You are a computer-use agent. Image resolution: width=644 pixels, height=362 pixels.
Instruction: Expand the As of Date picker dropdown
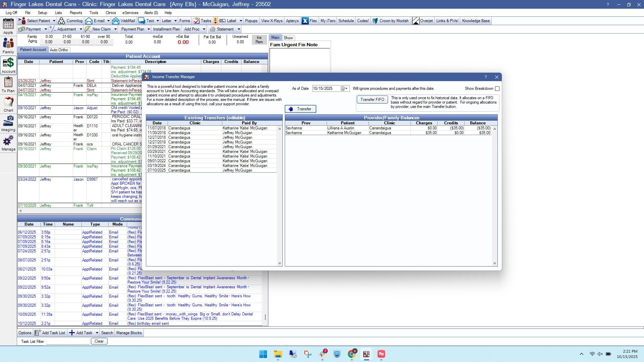(346, 89)
